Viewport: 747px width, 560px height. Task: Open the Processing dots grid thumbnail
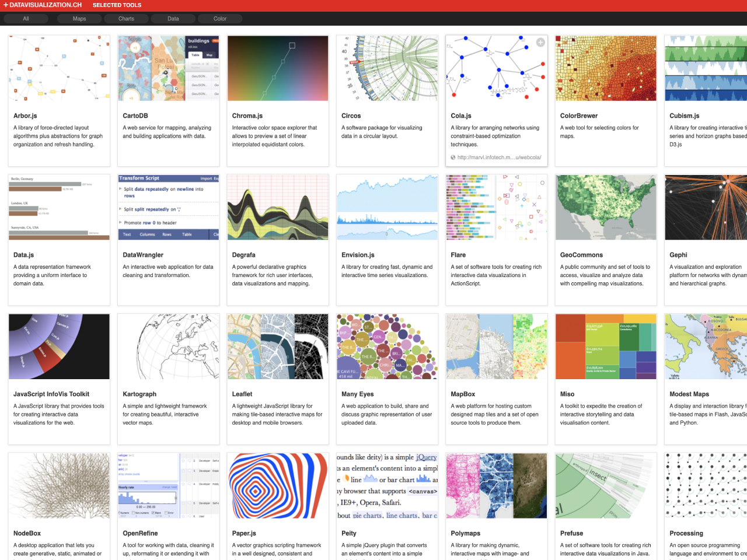coord(706,486)
